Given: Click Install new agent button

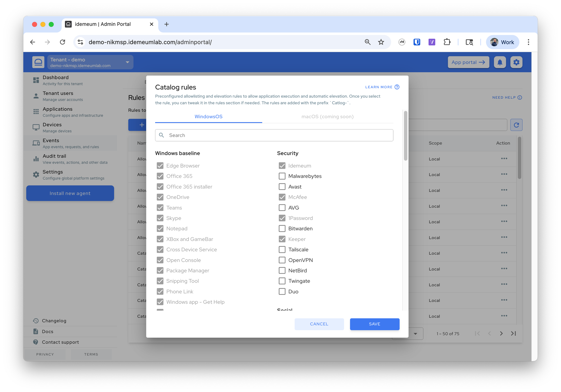Looking at the screenshot, I should coord(70,193).
